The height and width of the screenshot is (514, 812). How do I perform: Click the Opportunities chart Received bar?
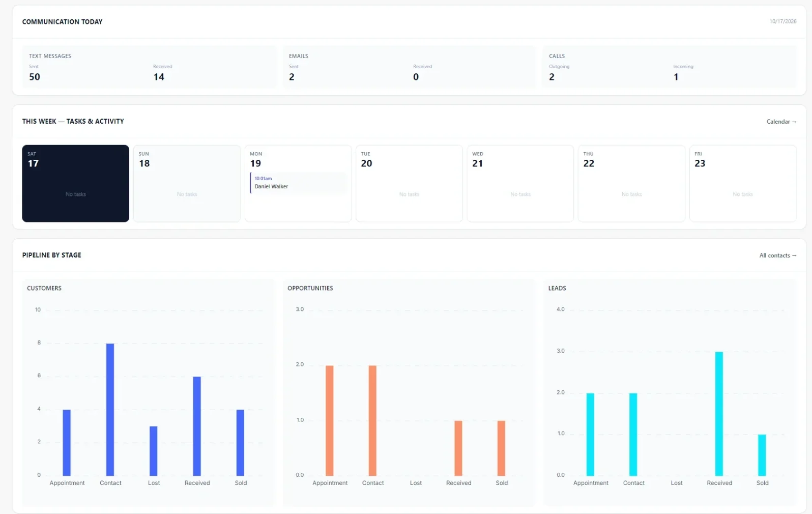[x=458, y=448]
